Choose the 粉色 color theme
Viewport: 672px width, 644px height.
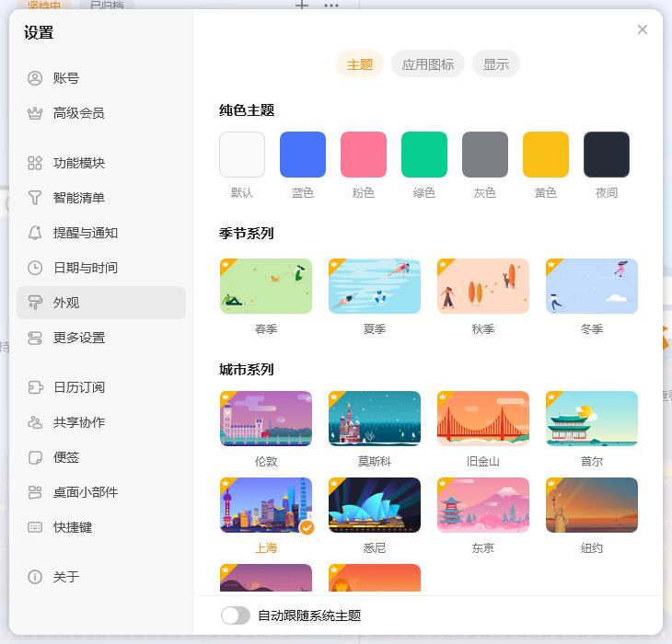click(x=364, y=155)
